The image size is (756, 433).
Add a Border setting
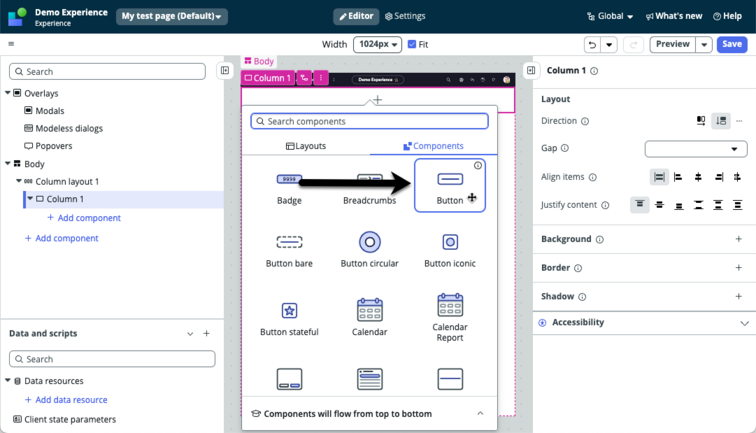738,268
